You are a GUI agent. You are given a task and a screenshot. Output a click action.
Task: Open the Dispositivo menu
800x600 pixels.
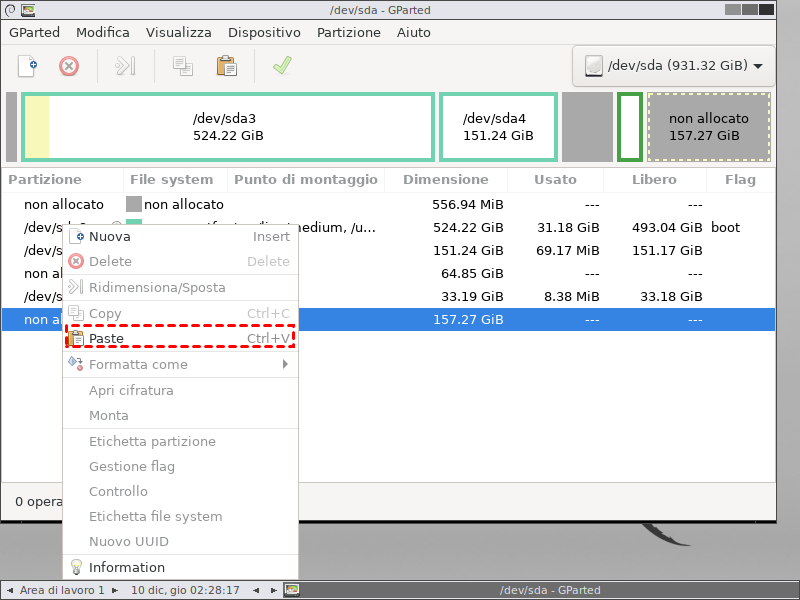click(x=264, y=32)
